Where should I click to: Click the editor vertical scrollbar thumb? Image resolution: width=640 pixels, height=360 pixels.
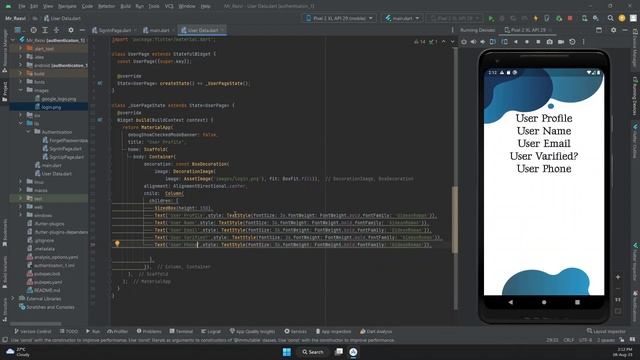tap(455, 219)
